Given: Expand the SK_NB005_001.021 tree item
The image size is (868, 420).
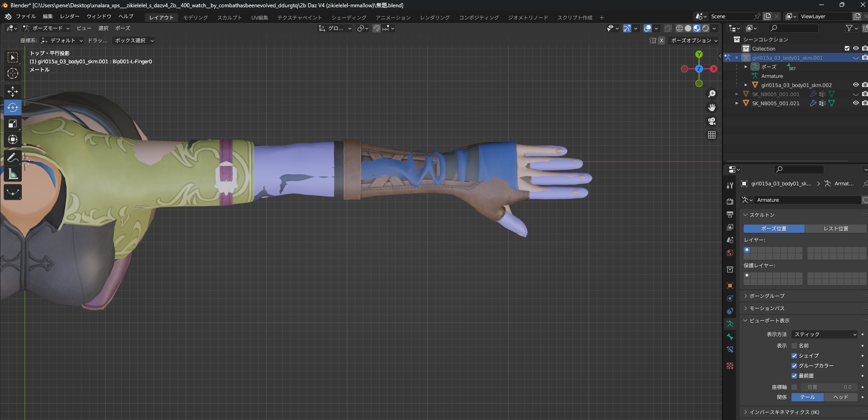Looking at the screenshot, I should [737, 103].
